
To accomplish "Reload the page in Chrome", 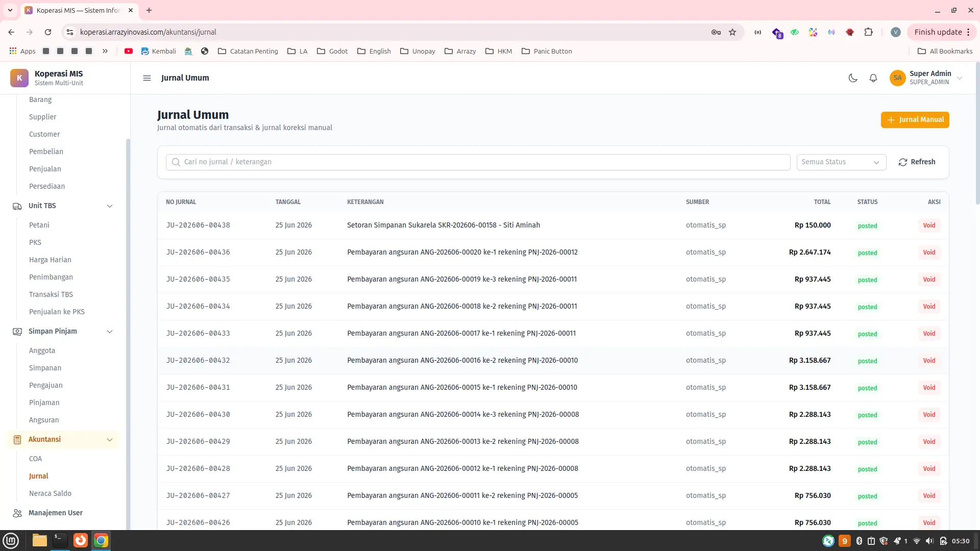I will point(48,32).
